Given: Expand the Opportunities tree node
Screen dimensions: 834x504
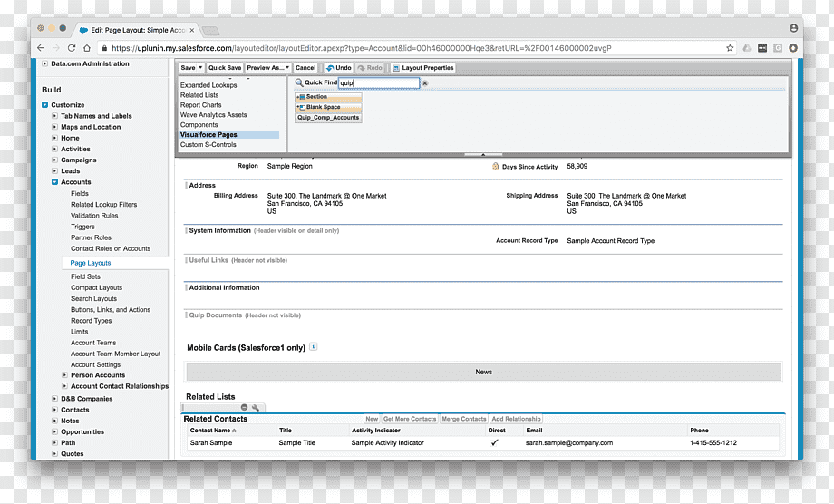Looking at the screenshot, I should 54,431.
